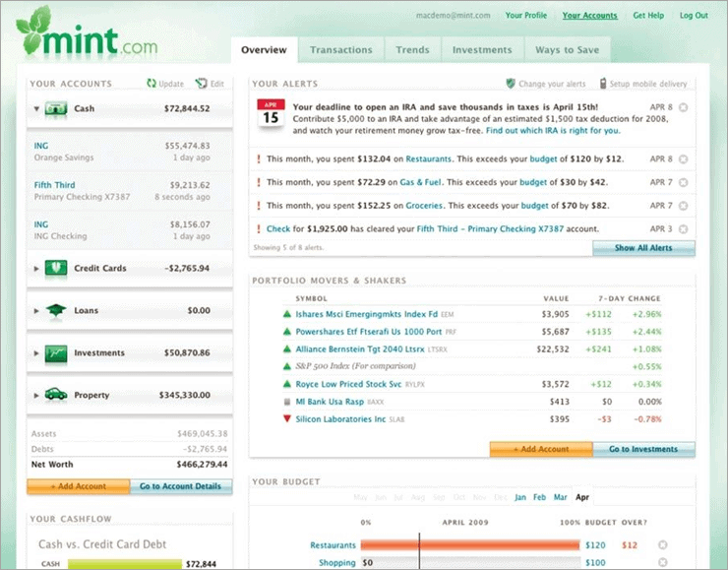Click Go to Investments button
728x570 pixels.
coord(643,449)
